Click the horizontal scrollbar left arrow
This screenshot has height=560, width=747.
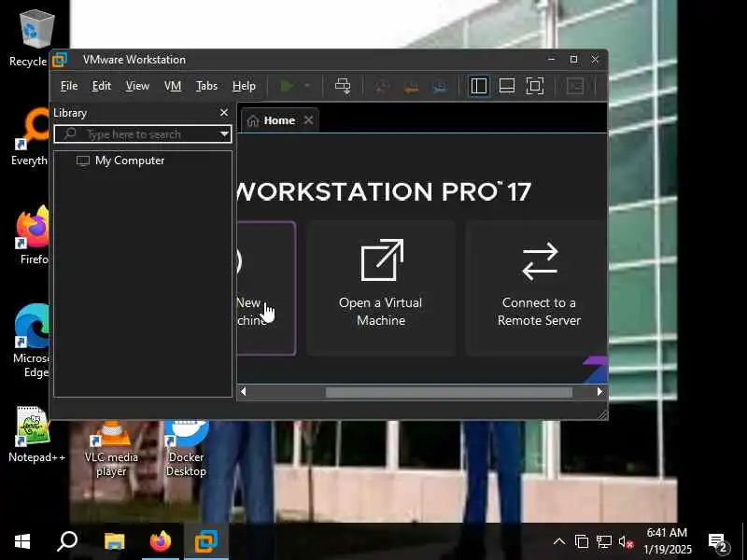point(243,391)
